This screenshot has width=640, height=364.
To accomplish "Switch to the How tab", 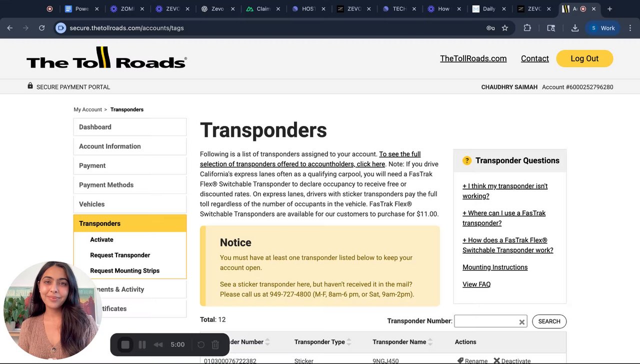I will click(x=443, y=8).
